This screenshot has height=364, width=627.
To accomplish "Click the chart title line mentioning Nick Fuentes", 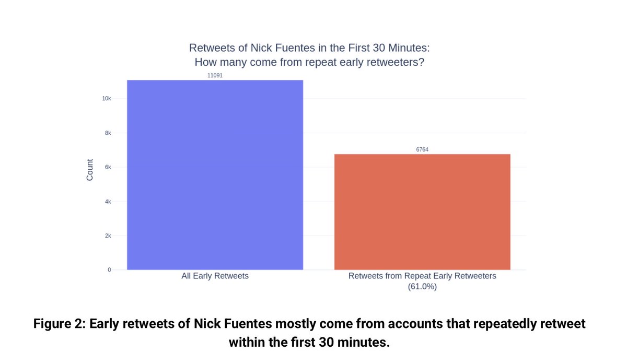I will click(x=309, y=49).
